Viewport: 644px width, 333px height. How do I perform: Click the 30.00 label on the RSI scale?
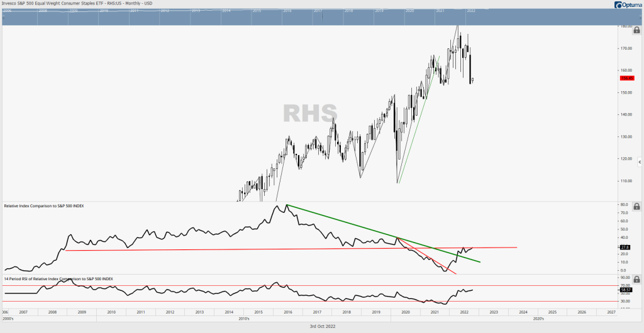point(626,301)
